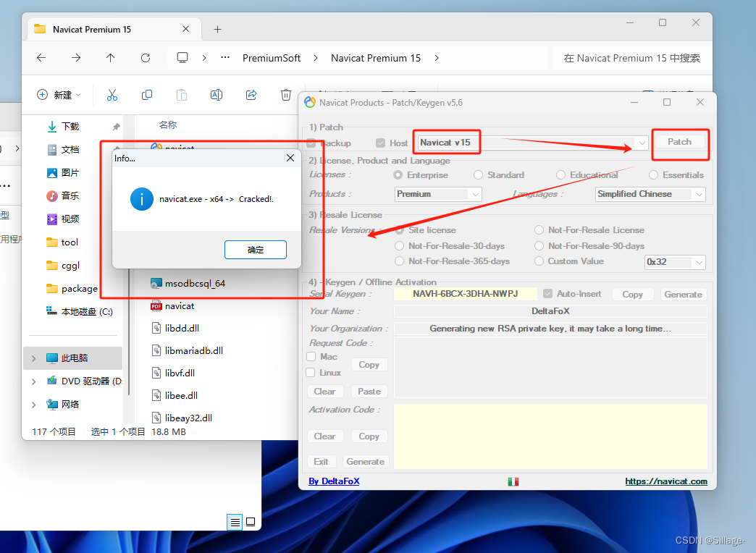Viewport: 756px width, 553px height.
Task: Choose Not-For-Resale-30-days radio option
Action: (x=399, y=246)
